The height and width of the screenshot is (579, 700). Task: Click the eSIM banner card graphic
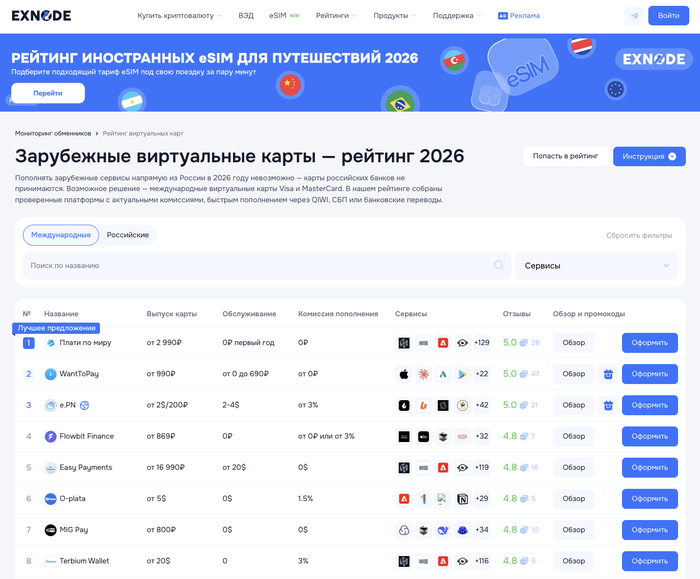522,67
